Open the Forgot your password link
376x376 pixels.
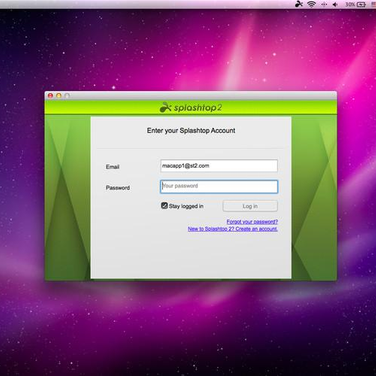252,222
